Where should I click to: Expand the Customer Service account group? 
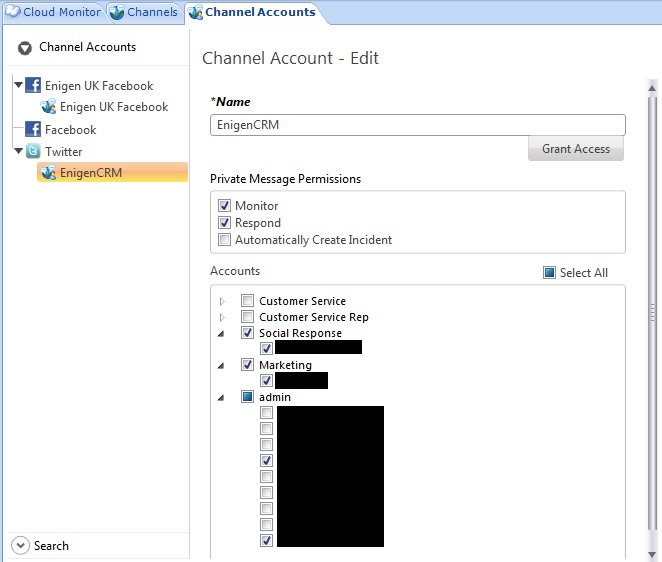[221, 301]
